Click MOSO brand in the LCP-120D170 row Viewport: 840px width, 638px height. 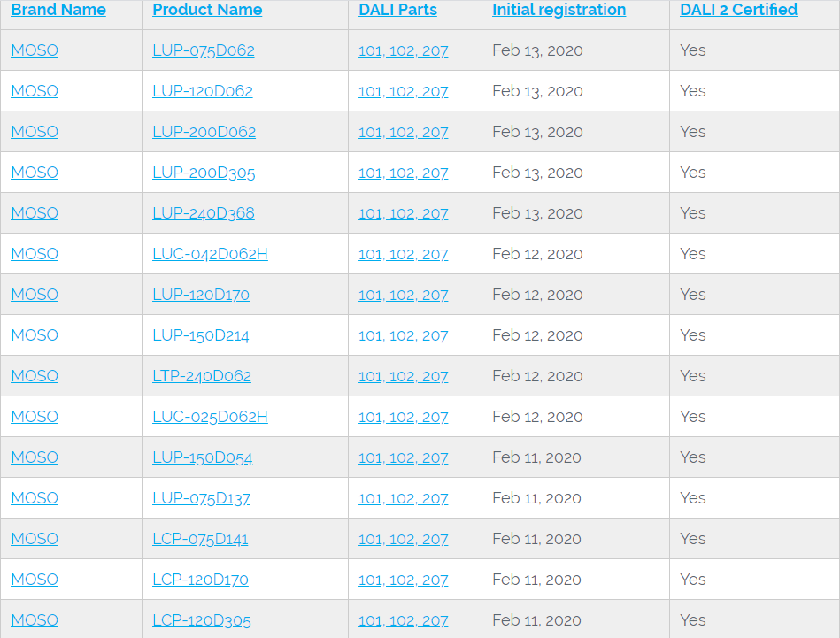click(35, 580)
